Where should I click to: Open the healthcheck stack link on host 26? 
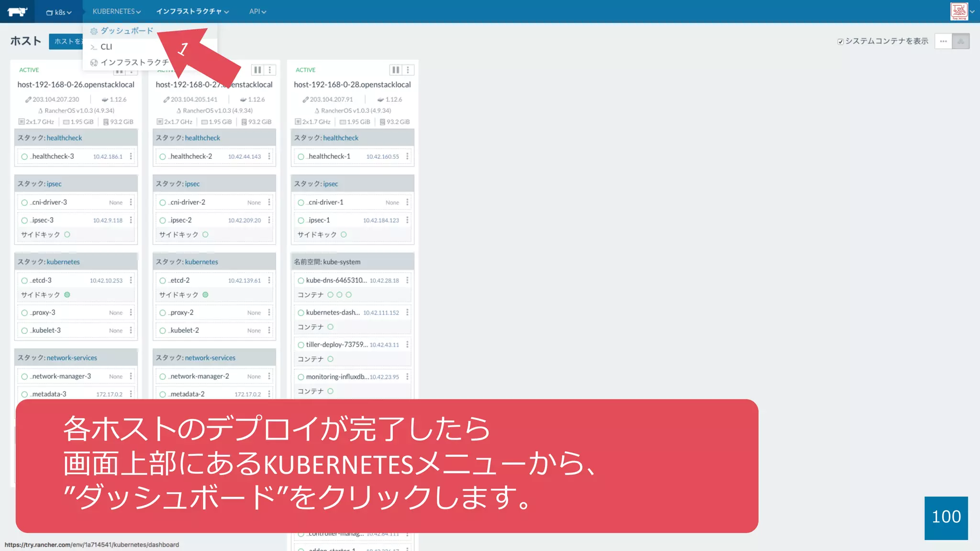click(x=64, y=138)
